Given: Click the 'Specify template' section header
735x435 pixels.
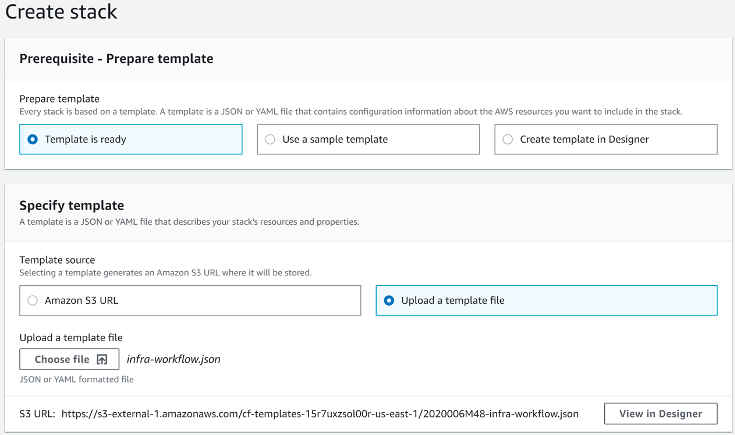Looking at the screenshot, I should [72, 205].
